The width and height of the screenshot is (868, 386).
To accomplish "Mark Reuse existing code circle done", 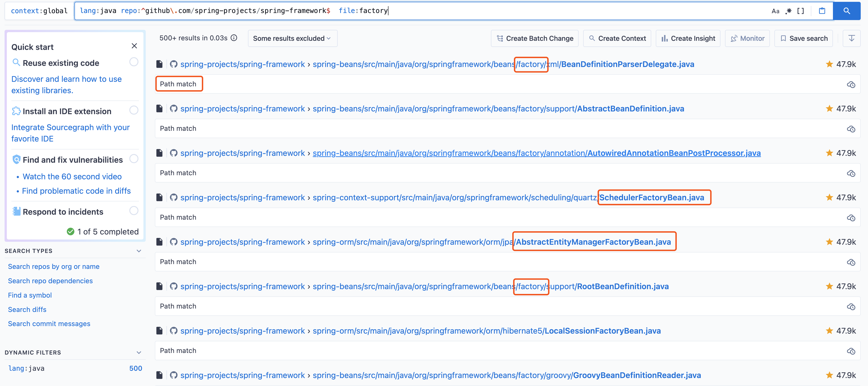I will 134,62.
